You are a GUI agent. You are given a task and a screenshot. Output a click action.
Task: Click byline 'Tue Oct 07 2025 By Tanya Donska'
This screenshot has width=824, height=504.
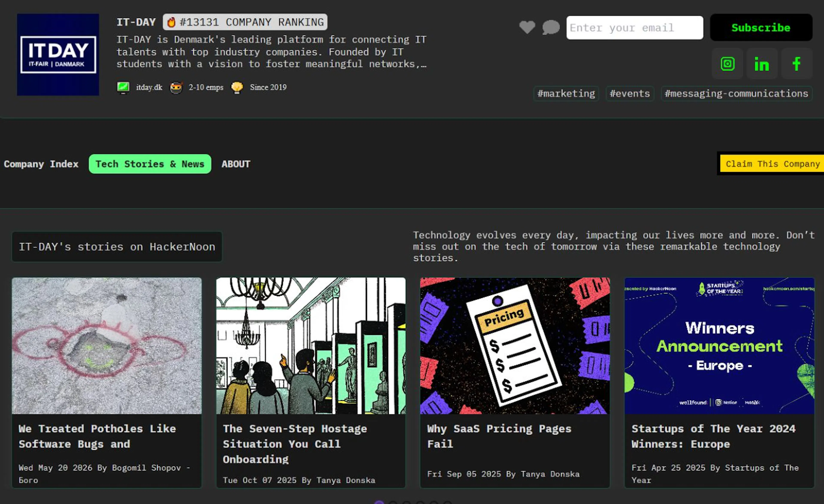299,480
